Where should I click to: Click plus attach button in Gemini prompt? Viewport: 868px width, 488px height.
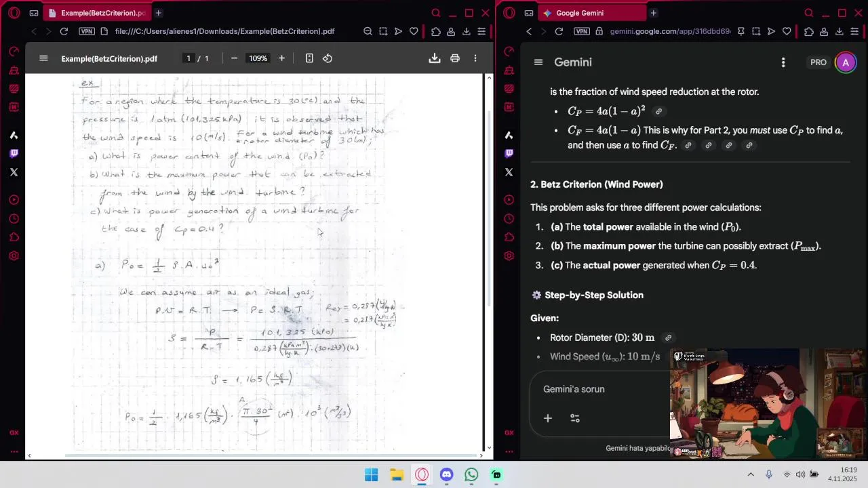[x=548, y=418]
